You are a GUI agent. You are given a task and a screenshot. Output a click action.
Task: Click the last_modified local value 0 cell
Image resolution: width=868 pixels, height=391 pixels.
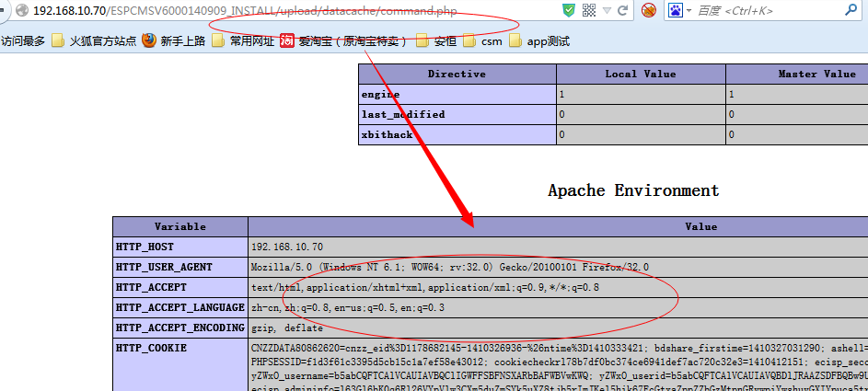641,114
